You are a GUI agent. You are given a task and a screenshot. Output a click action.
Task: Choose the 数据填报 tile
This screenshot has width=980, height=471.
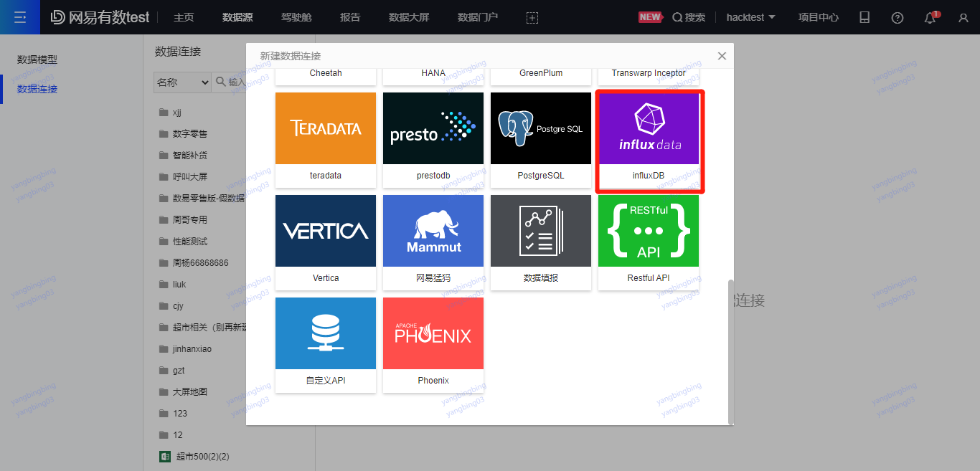click(x=541, y=242)
